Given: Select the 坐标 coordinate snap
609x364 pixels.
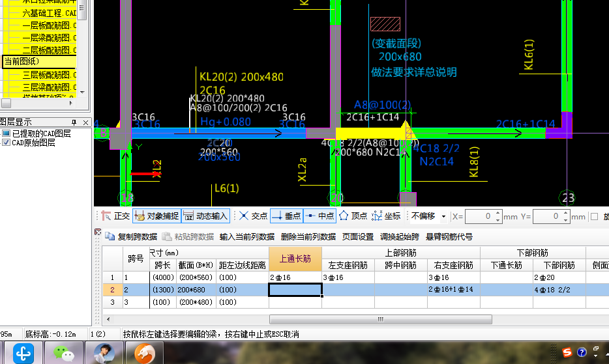Looking at the screenshot, I should (386, 216).
